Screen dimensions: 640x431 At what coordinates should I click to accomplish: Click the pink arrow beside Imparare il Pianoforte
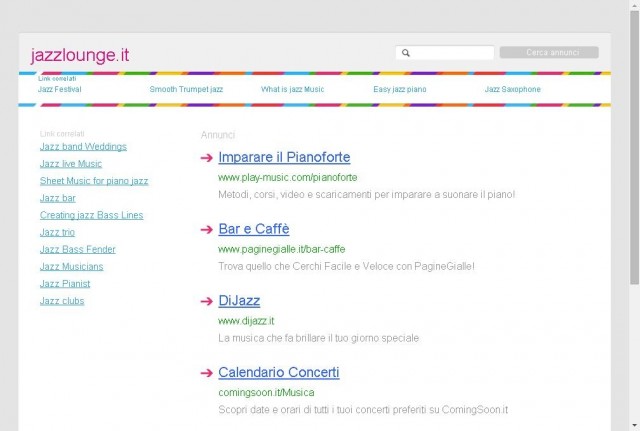click(x=207, y=158)
